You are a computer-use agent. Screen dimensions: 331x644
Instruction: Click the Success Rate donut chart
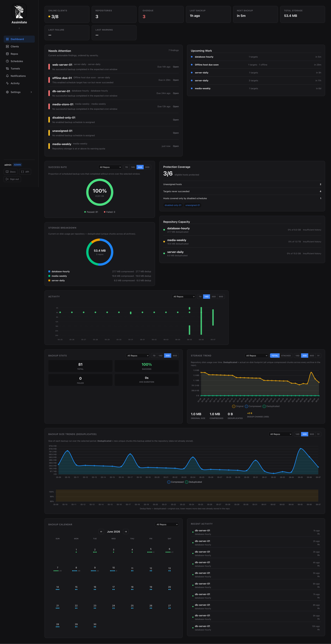100,192
